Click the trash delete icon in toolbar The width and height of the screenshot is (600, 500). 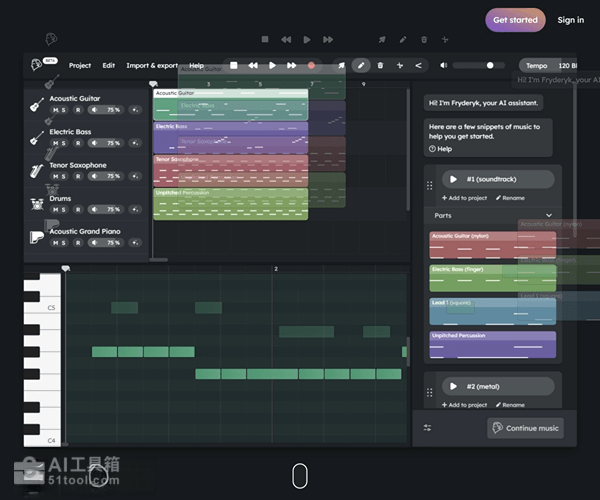coord(380,65)
